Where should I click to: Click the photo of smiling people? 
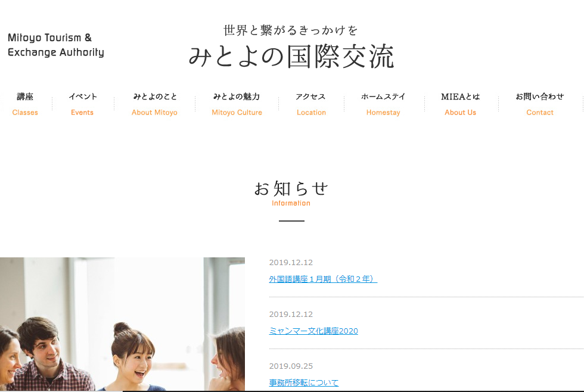[x=122, y=324]
